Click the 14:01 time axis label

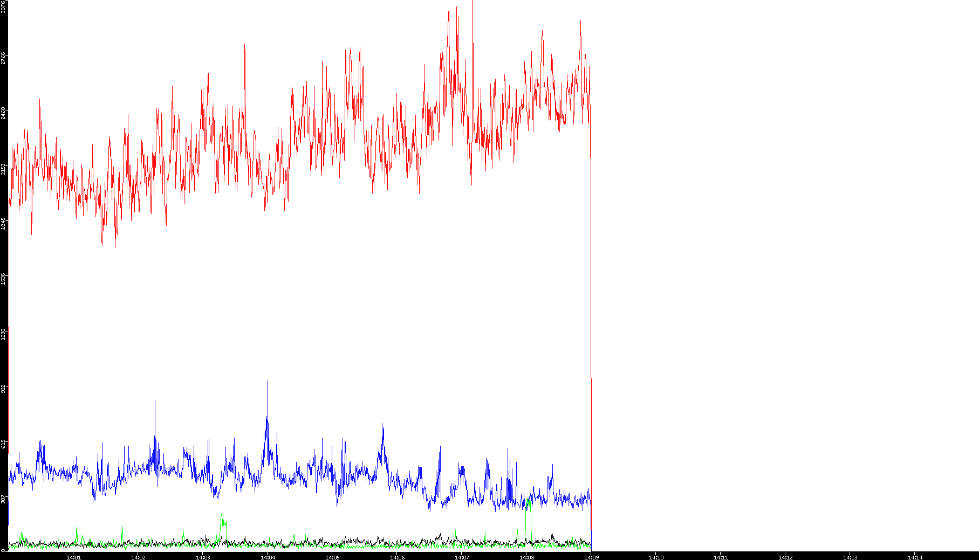(x=73, y=557)
